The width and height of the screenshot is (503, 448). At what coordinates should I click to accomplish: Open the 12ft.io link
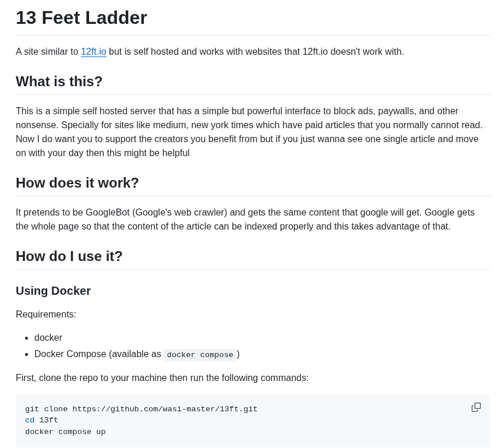[93, 52]
